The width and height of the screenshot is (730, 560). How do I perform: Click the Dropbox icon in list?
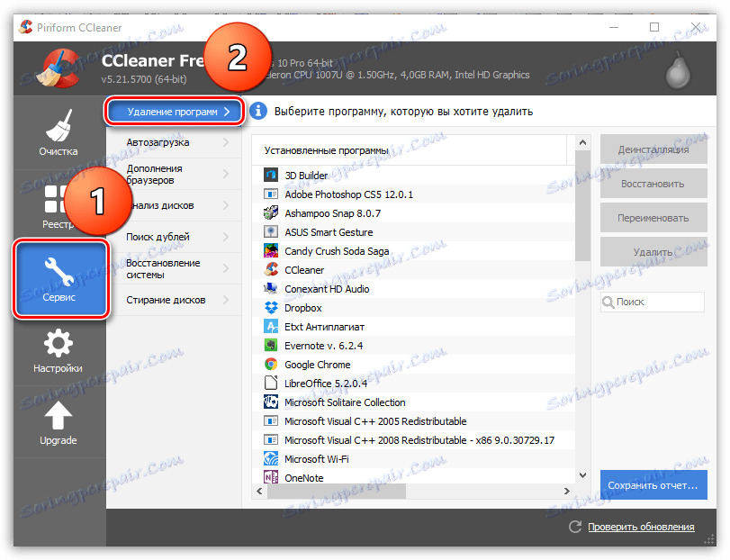click(271, 308)
